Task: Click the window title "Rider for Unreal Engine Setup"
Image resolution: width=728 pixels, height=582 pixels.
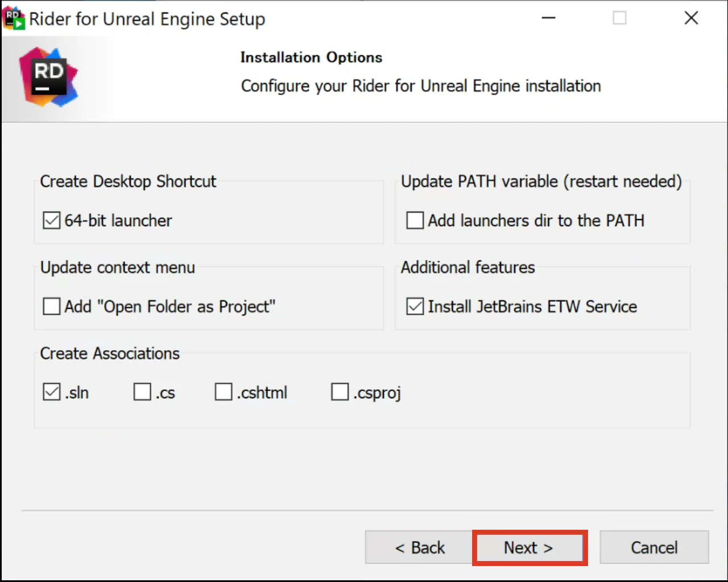Action: point(147,19)
